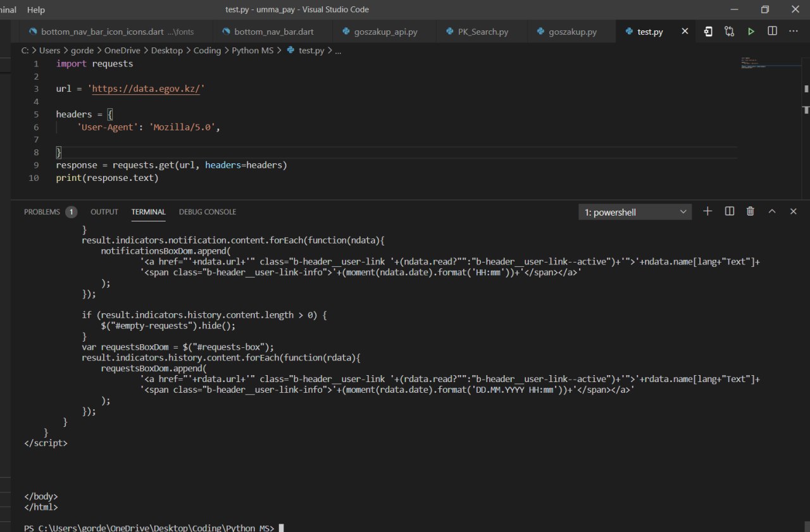The image size is (810, 532).
Task: Kill the terminal with the trash icon
Action: tap(751, 211)
